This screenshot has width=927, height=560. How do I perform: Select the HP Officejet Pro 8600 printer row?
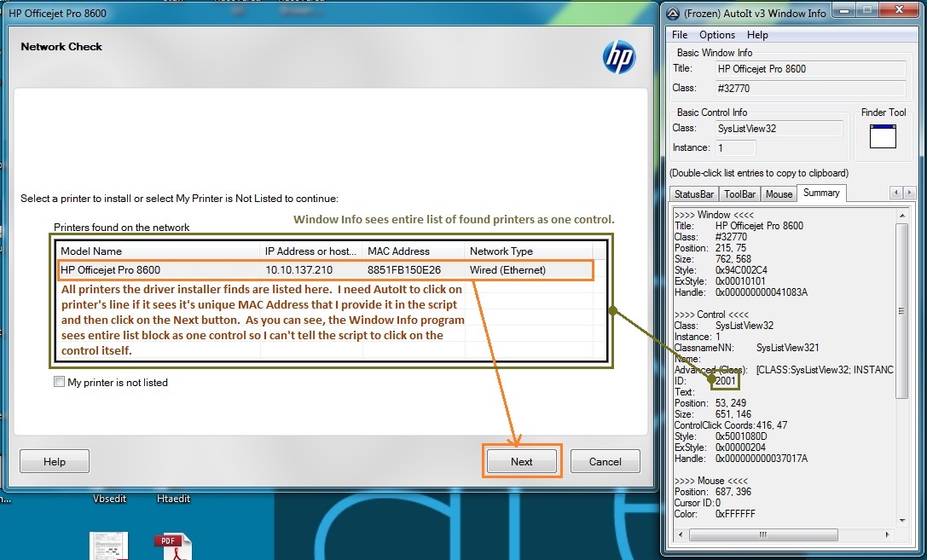325,270
